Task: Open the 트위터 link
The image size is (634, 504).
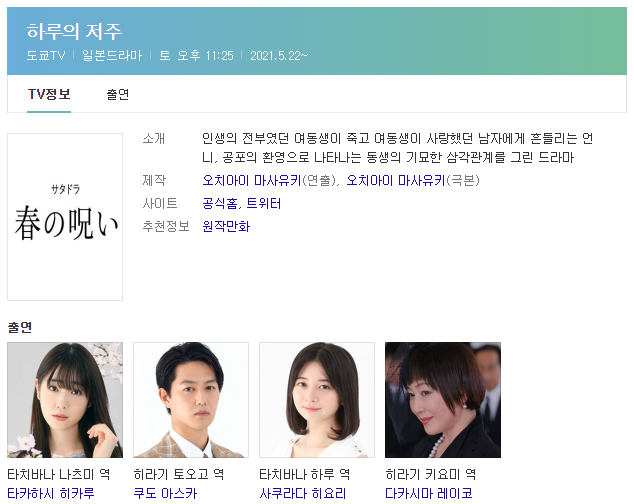Action: pos(264,203)
